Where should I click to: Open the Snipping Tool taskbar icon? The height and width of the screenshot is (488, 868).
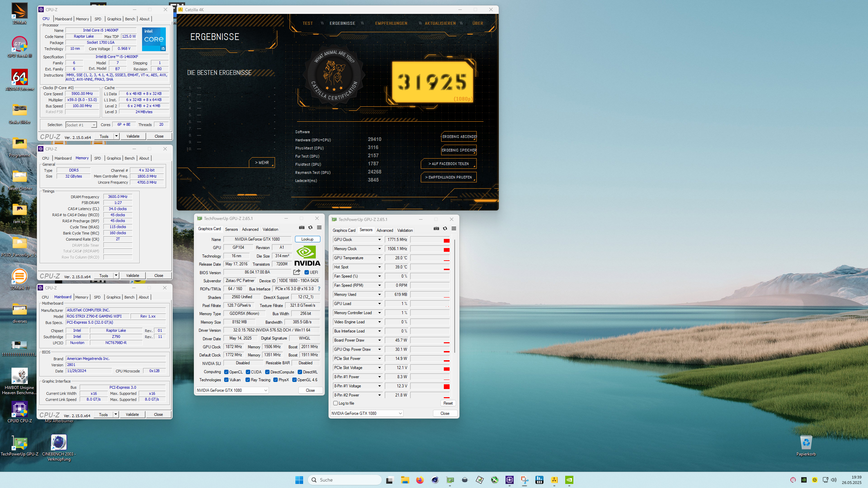coord(525,480)
